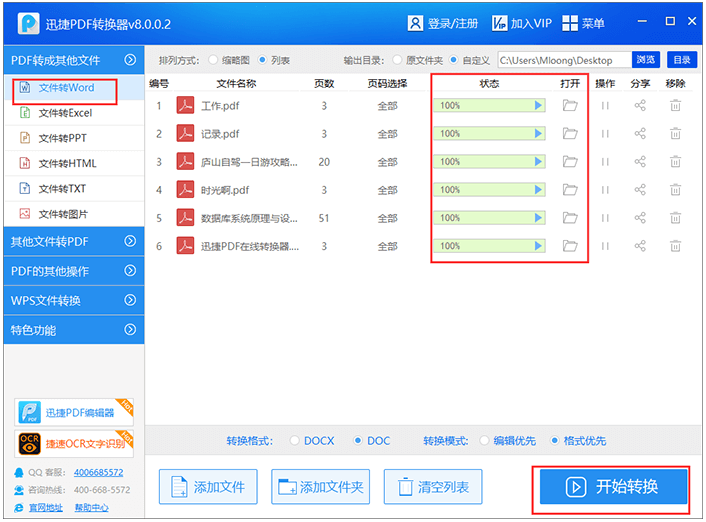This screenshot has width=706, height=522.
Task: Click the 100% progress bar for 时光啊.pdf
Action: pyautogui.click(x=489, y=190)
